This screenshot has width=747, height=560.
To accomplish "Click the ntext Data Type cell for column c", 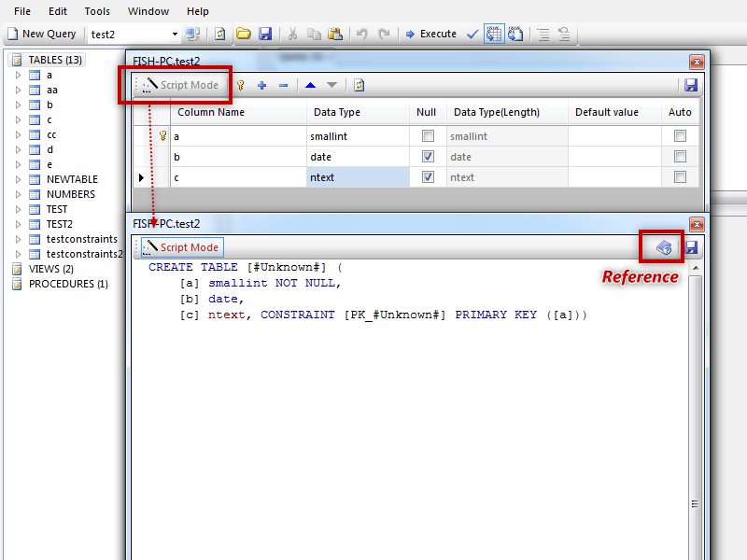I will (x=358, y=177).
